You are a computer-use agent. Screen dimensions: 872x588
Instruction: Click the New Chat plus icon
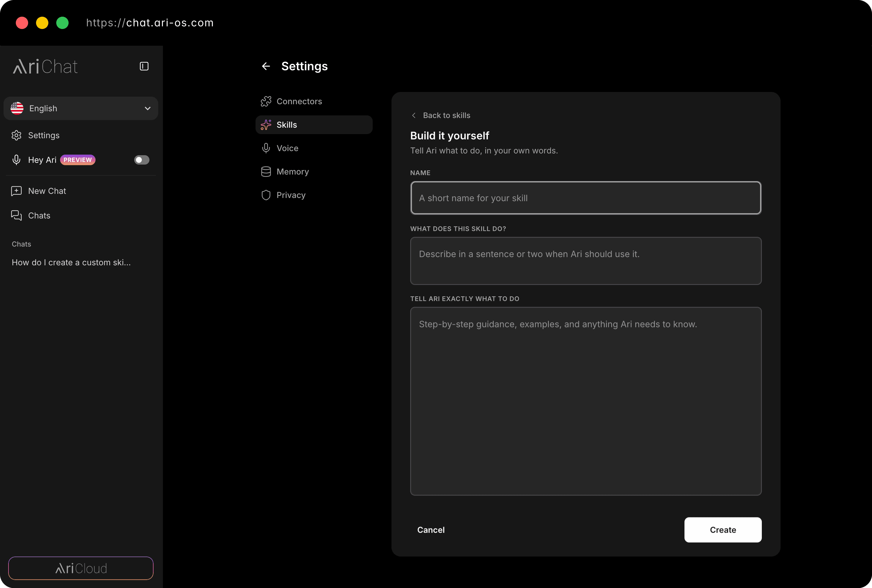[x=16, y=191]
